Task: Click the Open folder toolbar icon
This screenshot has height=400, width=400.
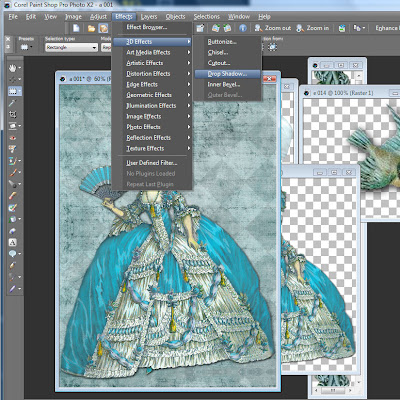Action: tap(91, 28)
